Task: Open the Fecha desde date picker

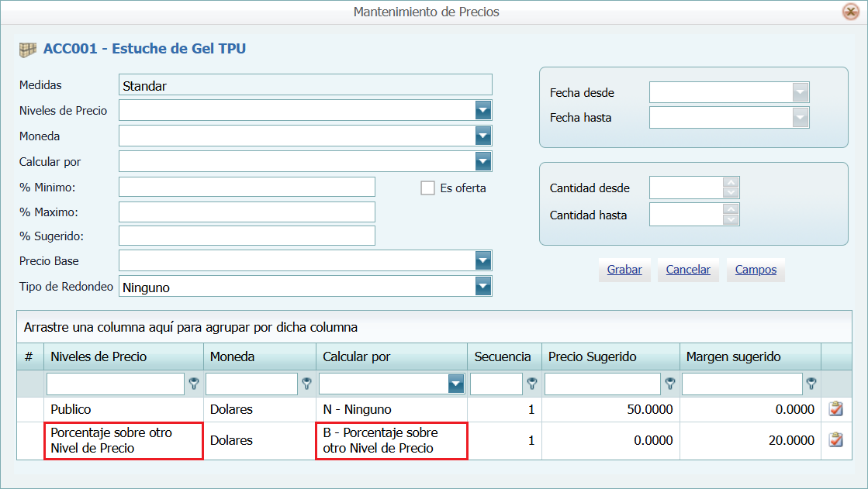Action: pos(801,91)
